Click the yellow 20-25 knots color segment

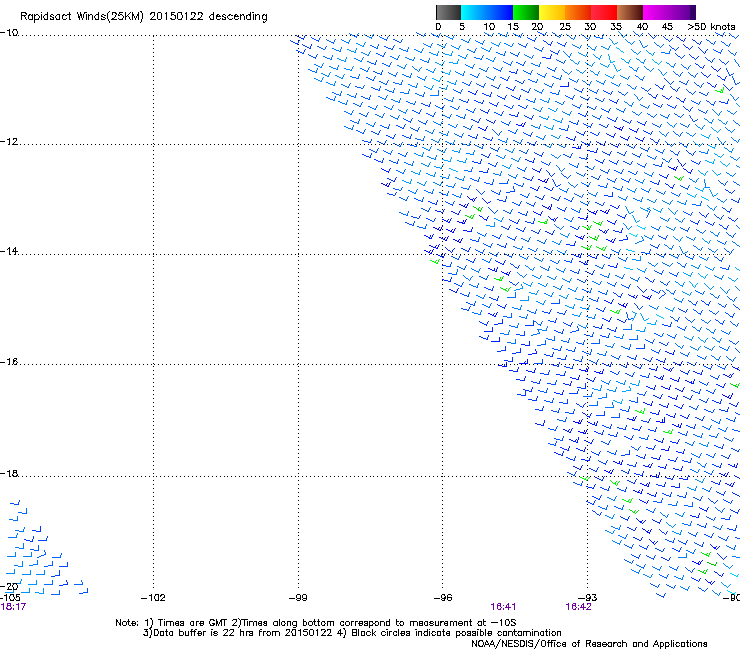click(x=552, y=12)
